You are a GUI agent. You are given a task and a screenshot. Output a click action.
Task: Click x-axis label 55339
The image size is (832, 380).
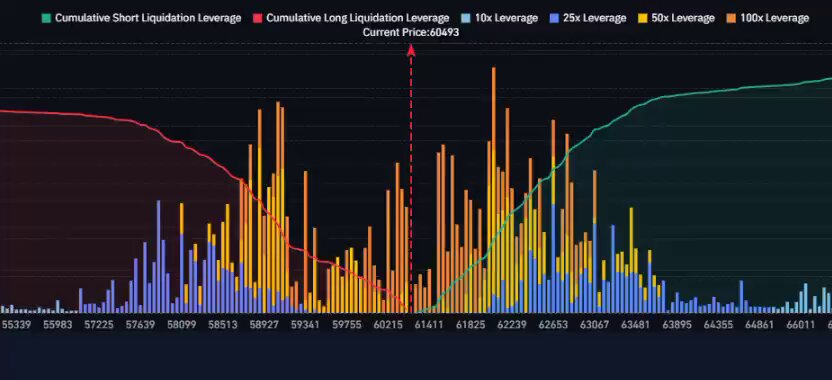pos(15,324)
